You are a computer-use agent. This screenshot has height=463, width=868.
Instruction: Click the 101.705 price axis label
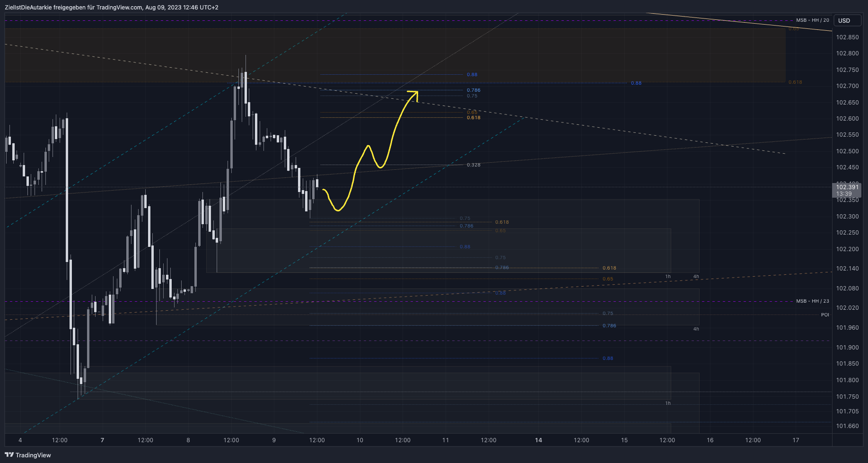point(847,411)
